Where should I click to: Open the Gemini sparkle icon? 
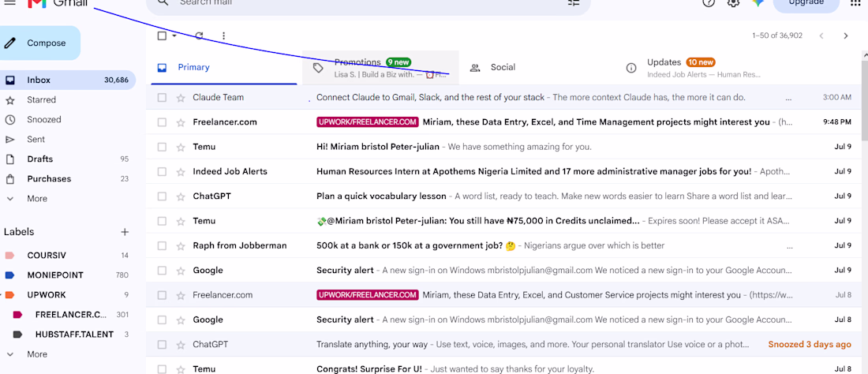[758, 3]
